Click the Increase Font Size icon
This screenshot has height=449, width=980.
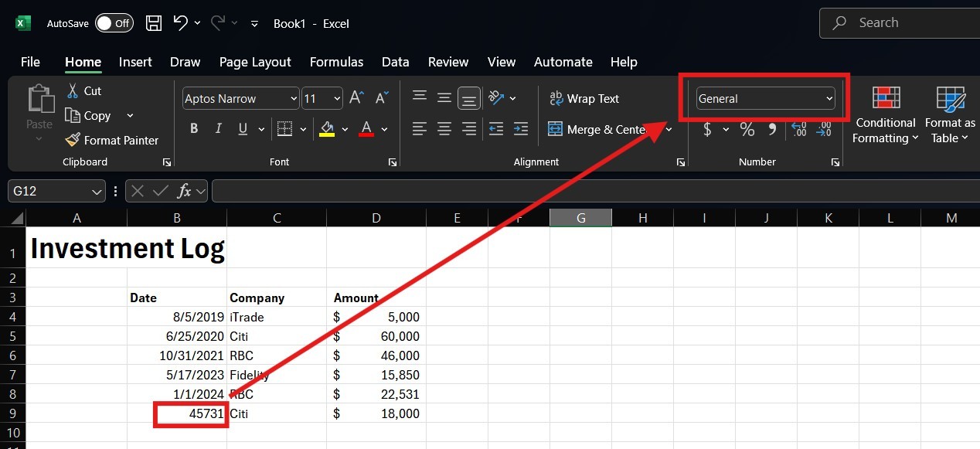pyautogui.click(x=356, y=98)
